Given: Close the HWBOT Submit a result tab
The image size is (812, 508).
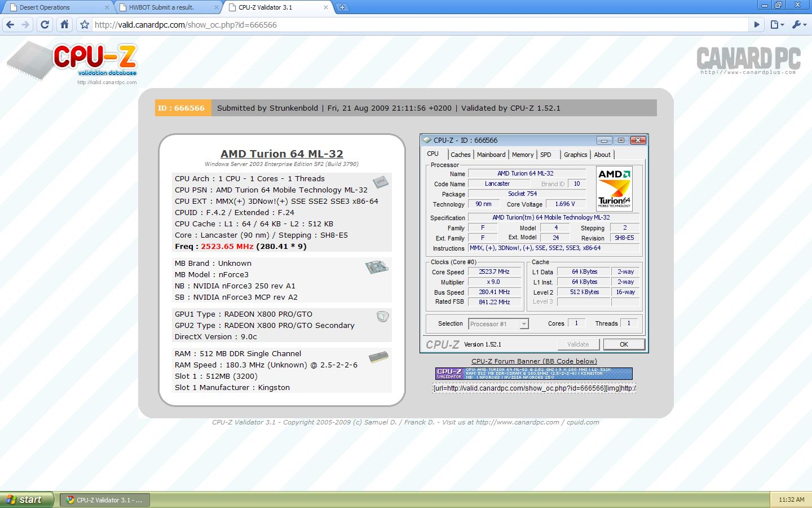Looking at the screenshot, I should pyautogui.click(x=217, y=7).
